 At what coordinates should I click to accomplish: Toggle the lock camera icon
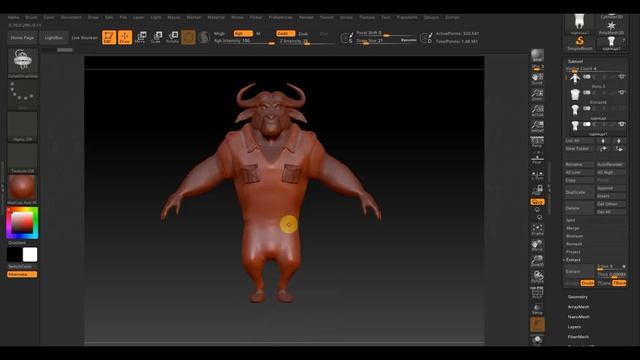click(537, 190)
